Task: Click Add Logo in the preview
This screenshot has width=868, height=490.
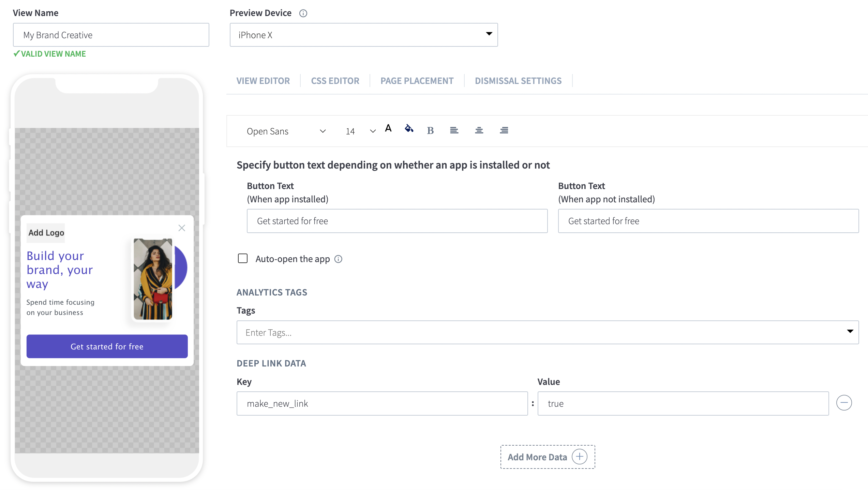Action: coord(46,233)
